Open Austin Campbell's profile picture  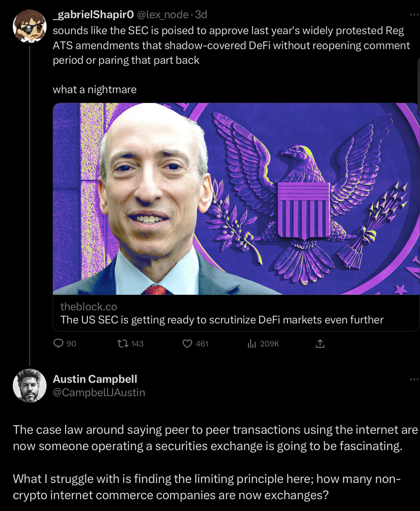pyautogui.click(x=30, y=385)
